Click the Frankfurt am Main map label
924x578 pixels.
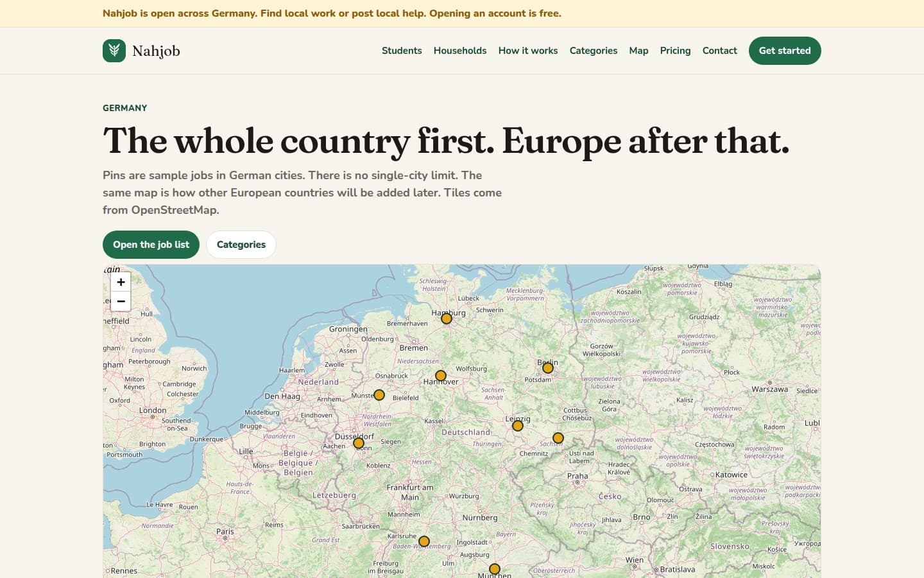point(410,492)
